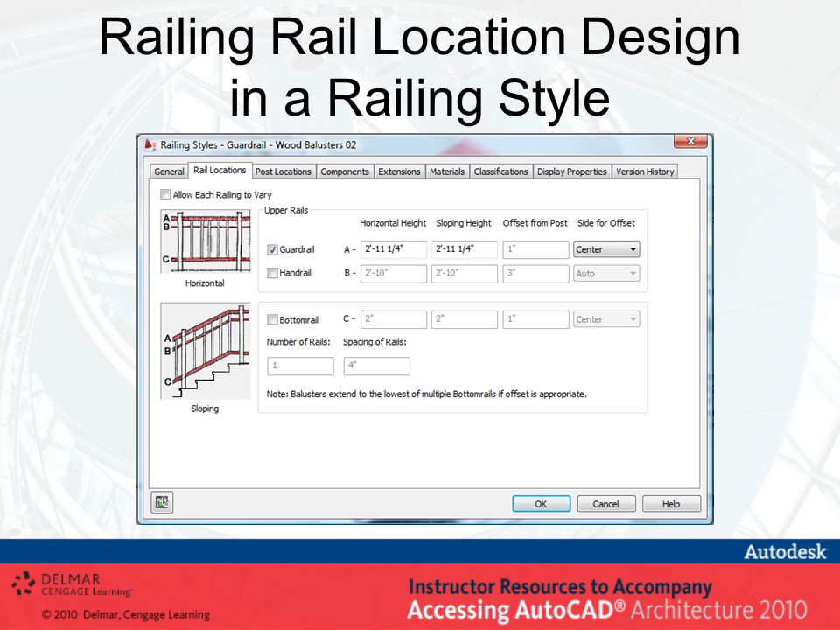Open the Sloping railing preview image

(206, 351)
